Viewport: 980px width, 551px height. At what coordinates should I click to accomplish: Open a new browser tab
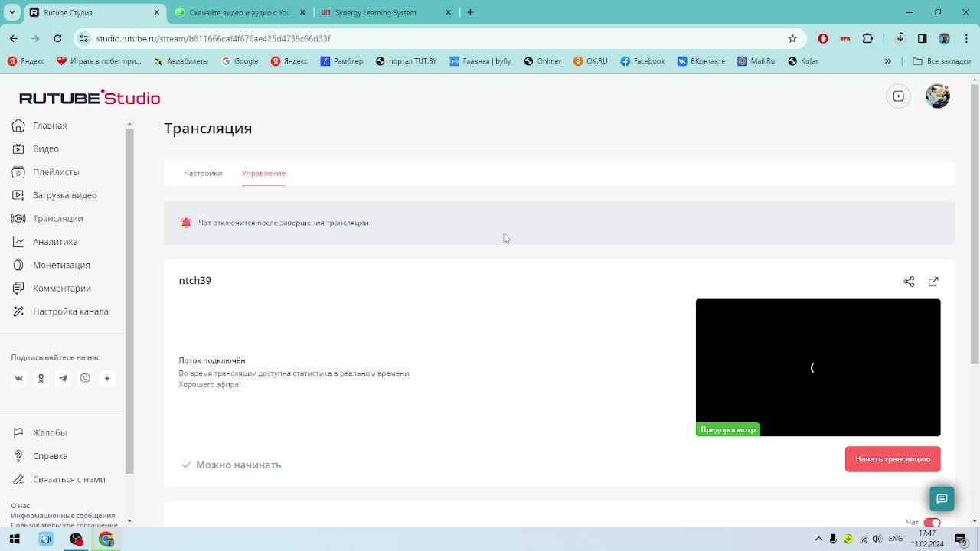pyautogui.click(x=470, y=12)
